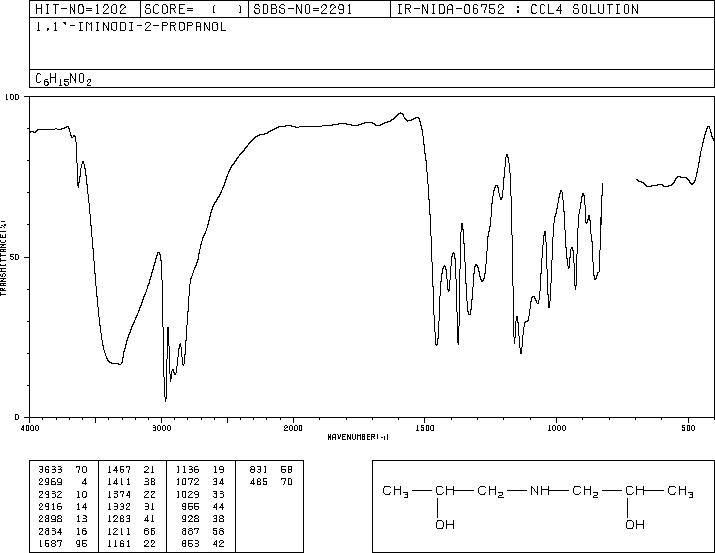Select the 1072 peak table entry
Screen dimensions: 715x553
[200, 481]
